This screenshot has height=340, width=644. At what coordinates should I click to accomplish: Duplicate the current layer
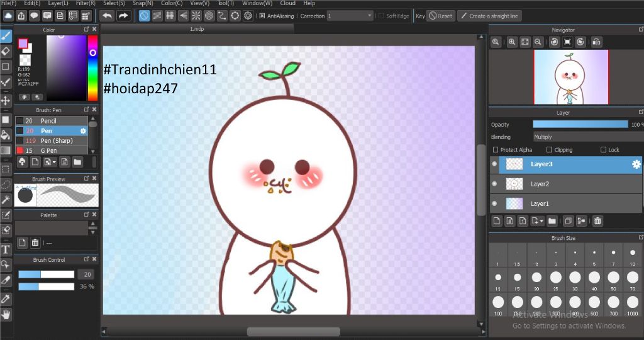(568, 221)
